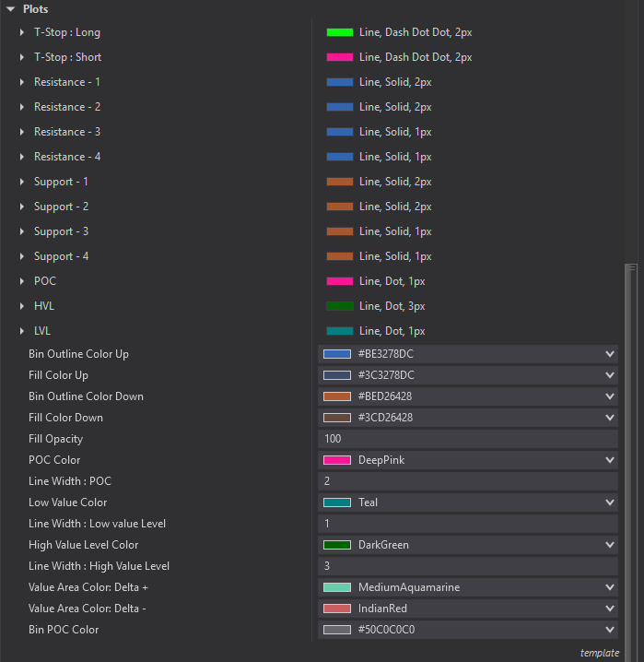Open the Bin Outline Color Up dropdown
644x662 pixels.
608,354
